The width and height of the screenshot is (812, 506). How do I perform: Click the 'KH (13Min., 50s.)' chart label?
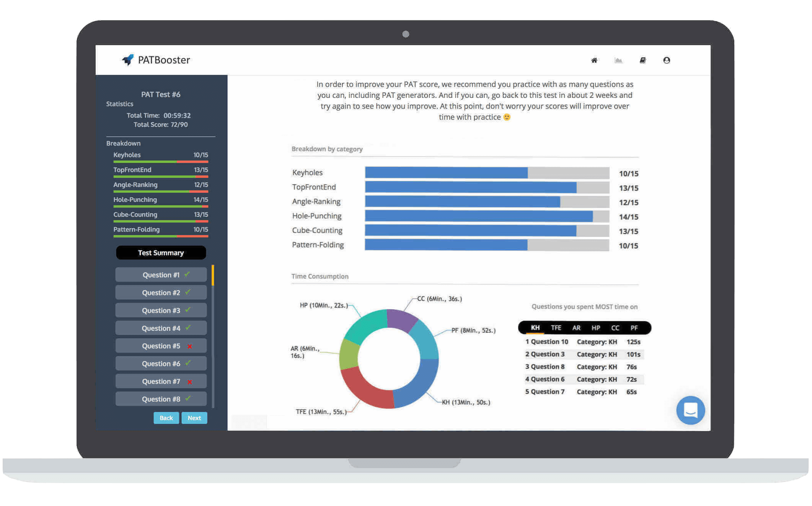pos(466,402)
